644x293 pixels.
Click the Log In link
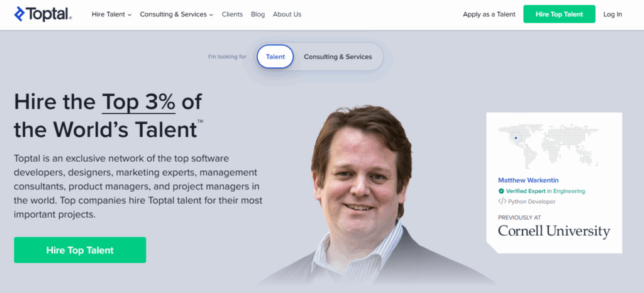[613, 14]
